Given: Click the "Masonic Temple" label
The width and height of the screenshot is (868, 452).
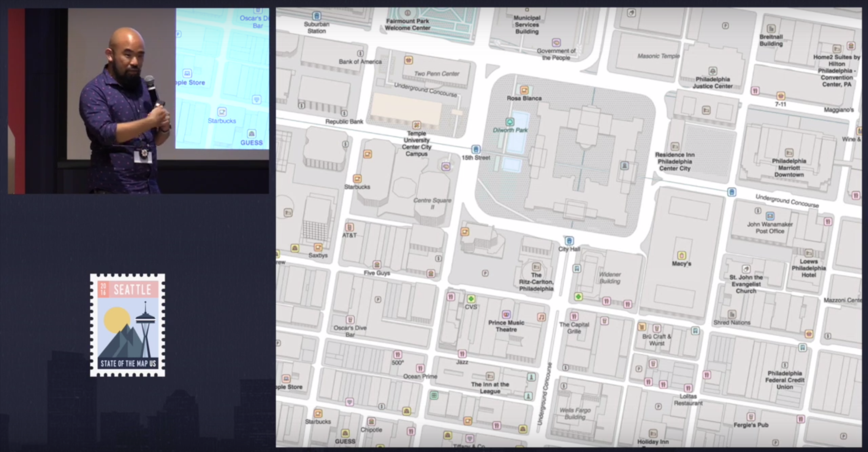Looking at the screenshot, I should pos(658,56).
